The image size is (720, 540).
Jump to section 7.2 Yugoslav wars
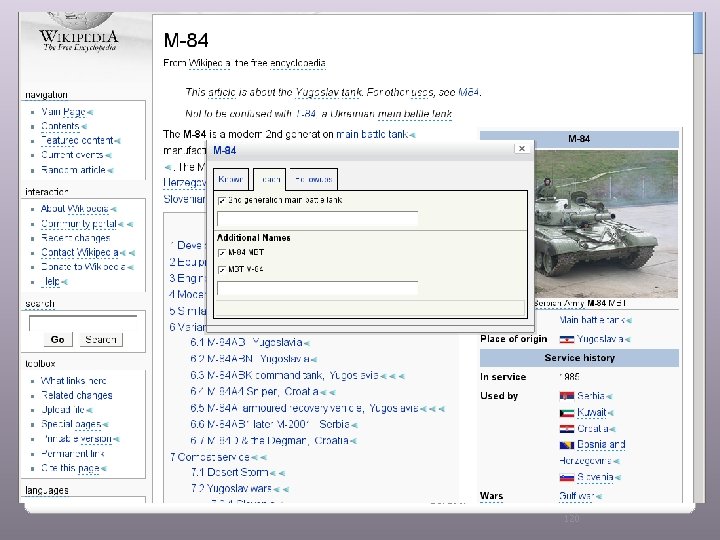231,489
